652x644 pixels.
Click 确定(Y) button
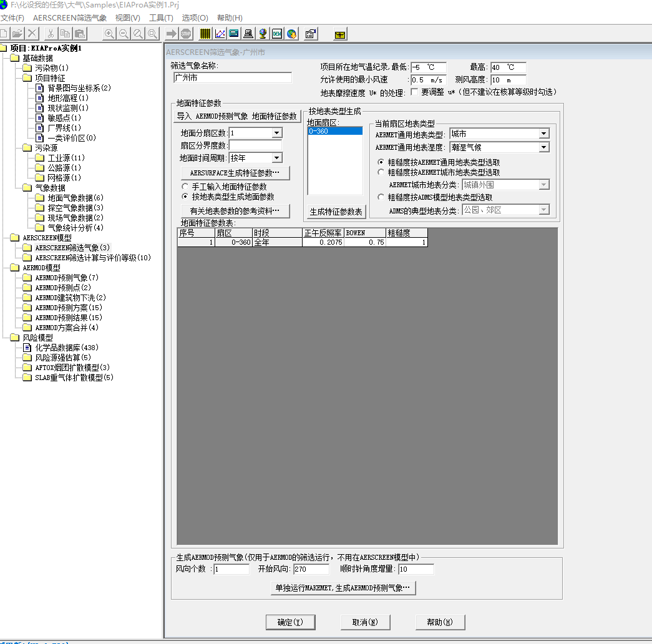(290, 622)
